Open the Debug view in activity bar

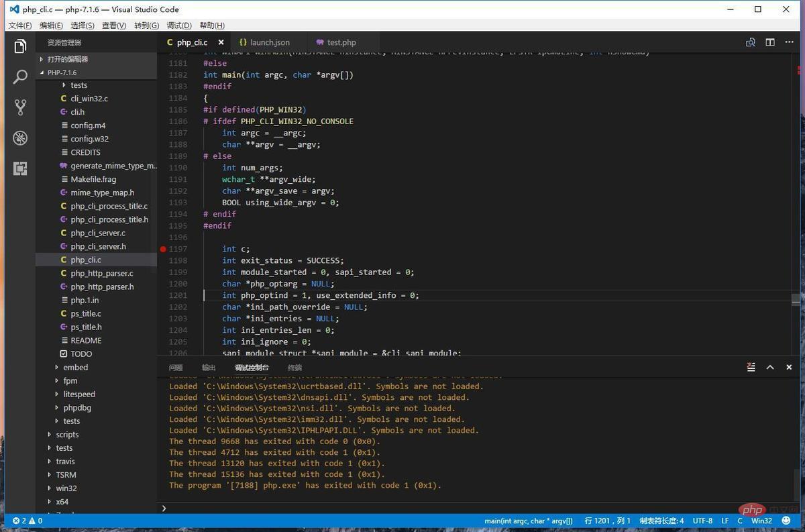point(20,138)
